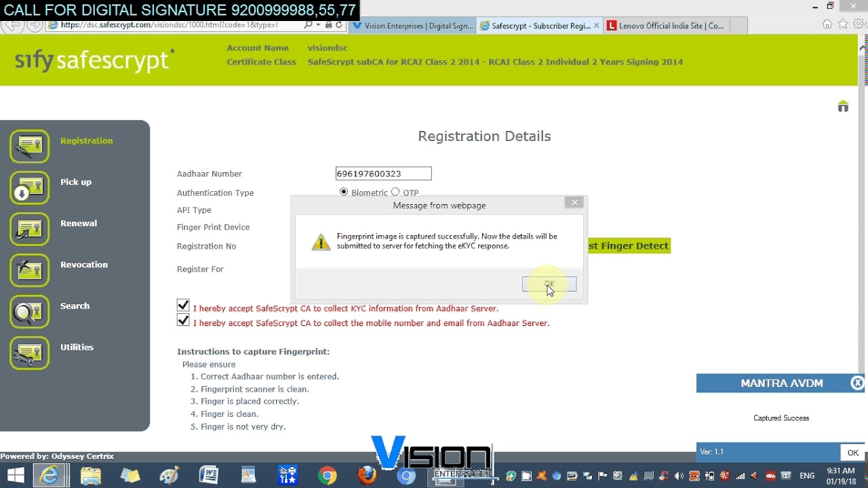Open the Revocation menu item
This screenshot has height=488, width=868.
[84, 265]
